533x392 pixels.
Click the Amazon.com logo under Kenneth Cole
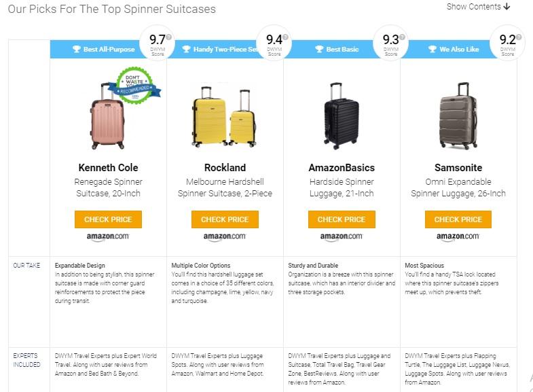pyautogui.click(x=108, y=237)
